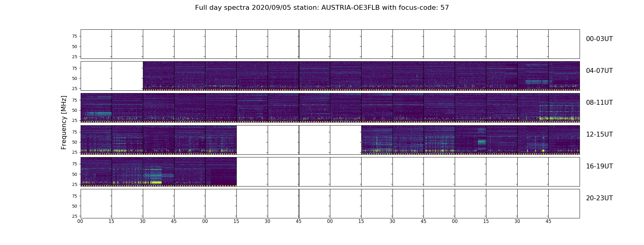Select the 25 tick label of 12-15UT row
The width and height of the screenshot is (644, 245).
(75, 152)
